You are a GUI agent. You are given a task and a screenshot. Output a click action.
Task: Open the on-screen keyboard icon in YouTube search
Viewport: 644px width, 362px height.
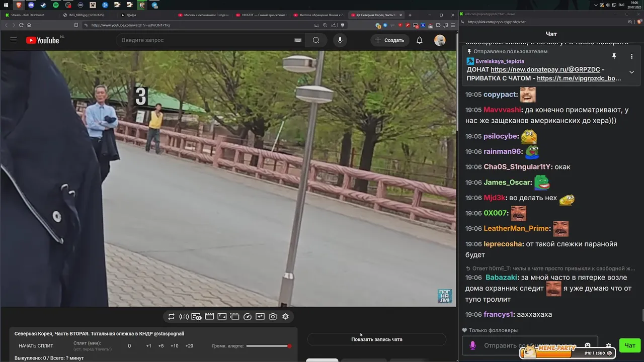pyautogui.click(x=298, y=40)
